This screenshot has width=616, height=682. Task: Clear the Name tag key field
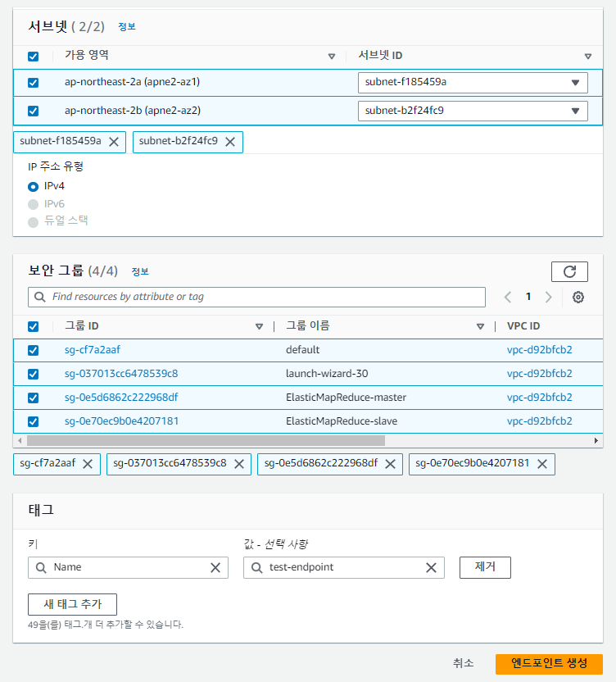[x=215, y=567]
